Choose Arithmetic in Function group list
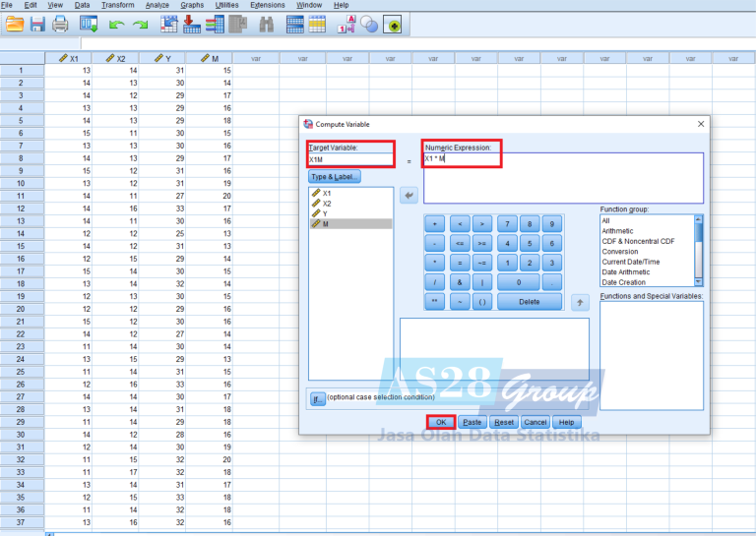The image size is (756, 536). pyautogui.click(x=620, y=231)
